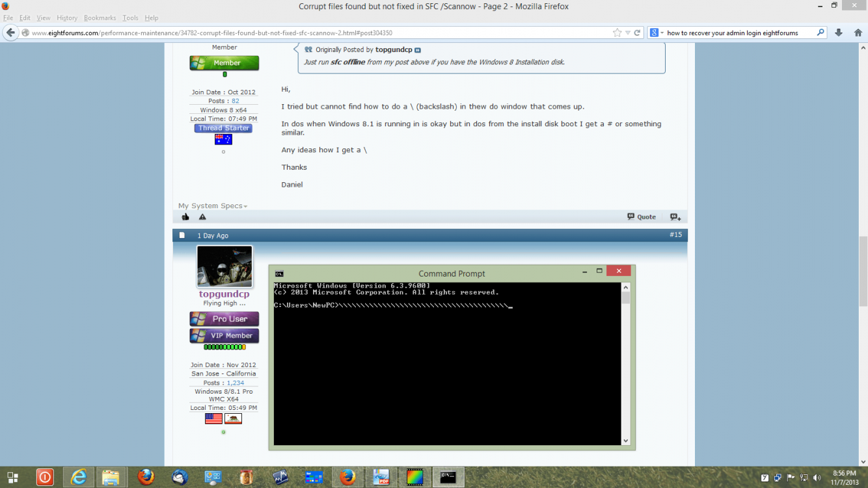Open the posts count link 82
868x488 pixels.
[236, 101]
